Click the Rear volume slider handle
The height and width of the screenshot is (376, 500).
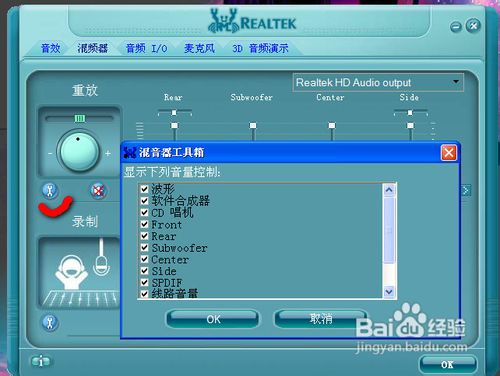pyautogui.click(x=174, y=125)
